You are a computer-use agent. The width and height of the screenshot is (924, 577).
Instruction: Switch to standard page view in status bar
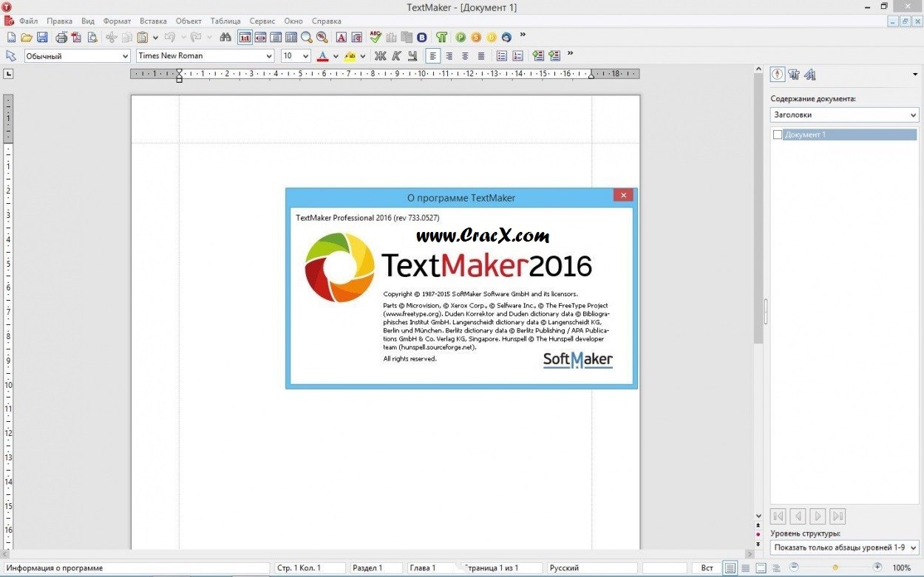tap(730, 567)
